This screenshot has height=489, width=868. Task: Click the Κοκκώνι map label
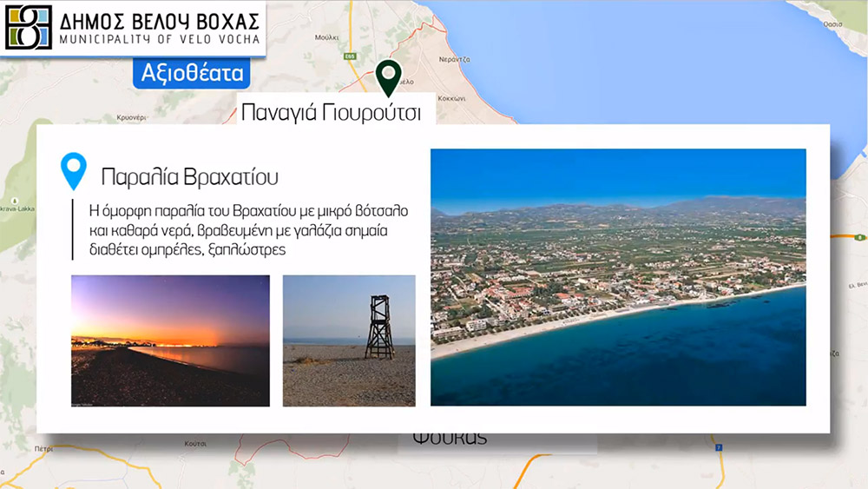pos(451,98)
